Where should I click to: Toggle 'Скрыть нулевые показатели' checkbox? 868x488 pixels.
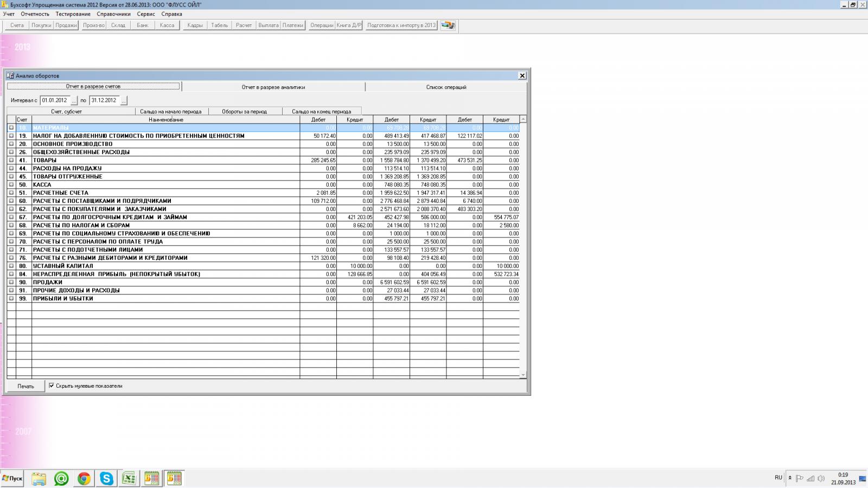[52, 386]
